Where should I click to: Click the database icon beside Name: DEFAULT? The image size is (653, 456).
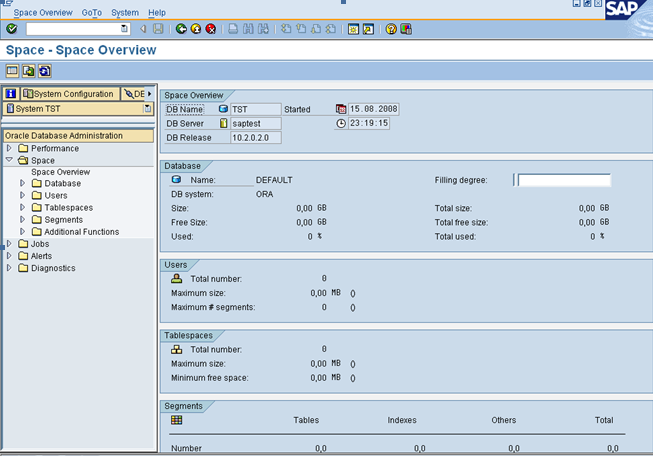point(176,179)
